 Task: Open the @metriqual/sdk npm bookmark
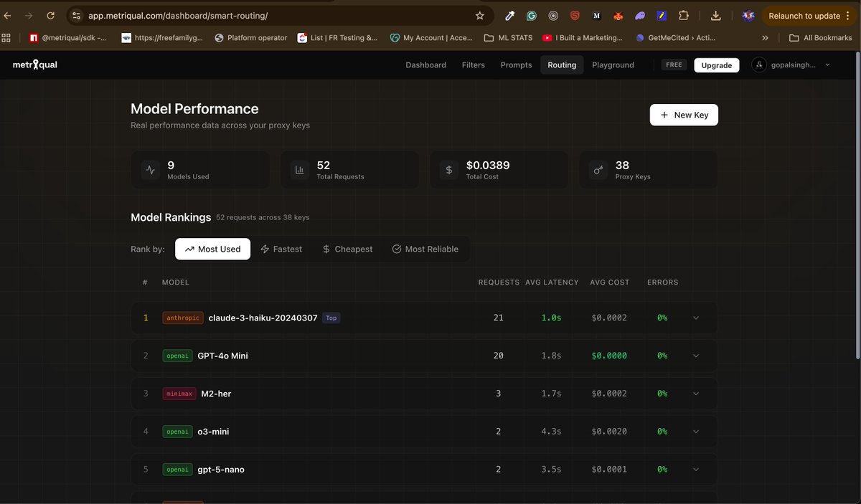(x=68, y=37)
